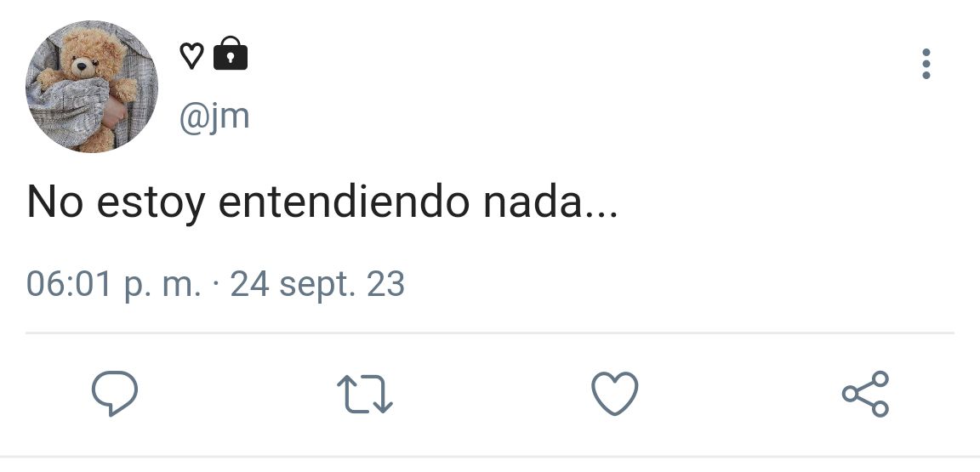Open the teddy bear profile picture
This screenshot has width=980, height=472.
91,86
